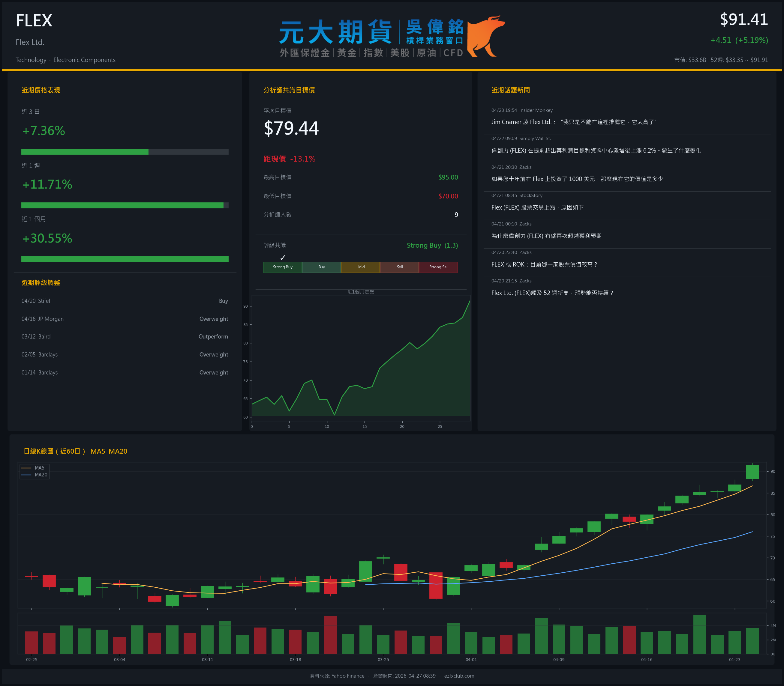
Task: Click the +11.71% one-week return
Action: [x=47, y=184]
